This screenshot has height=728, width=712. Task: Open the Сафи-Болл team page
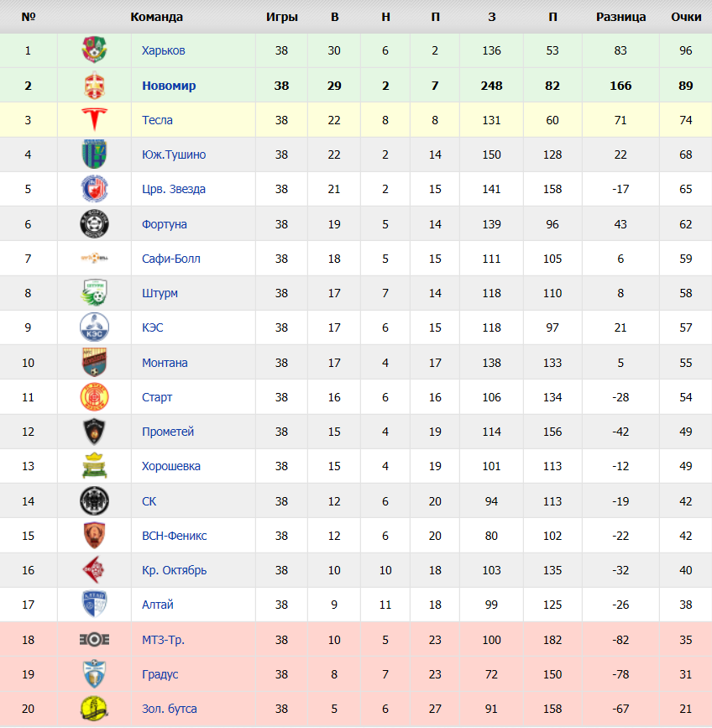point(170,259)
